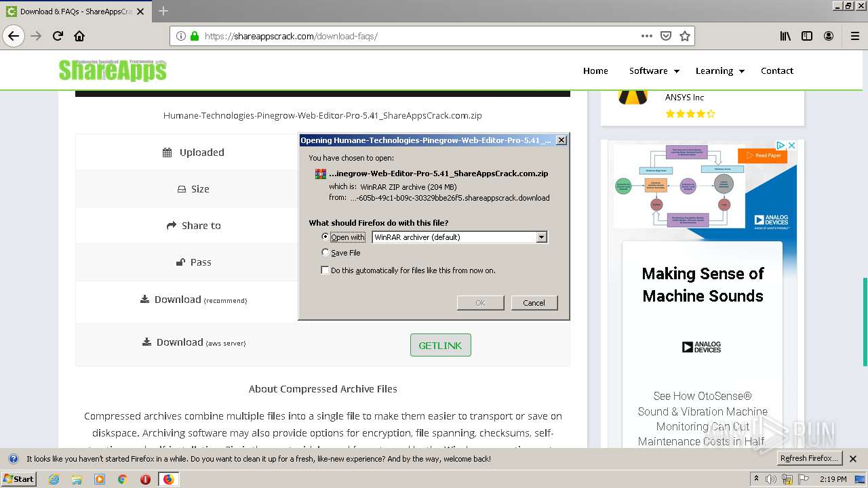Launch Windows Media Player from taskbar
This screenshot has width=868, height=488.
click(x=100, y=479)
